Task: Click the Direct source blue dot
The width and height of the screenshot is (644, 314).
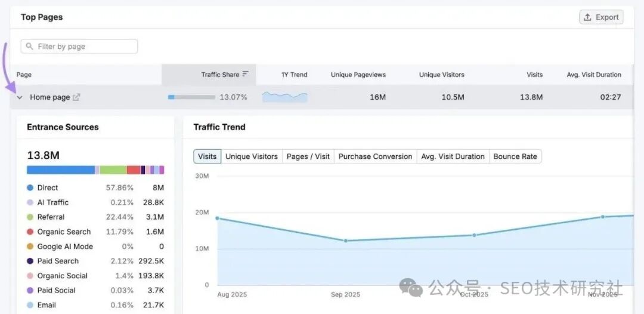Action: (30, 187)
